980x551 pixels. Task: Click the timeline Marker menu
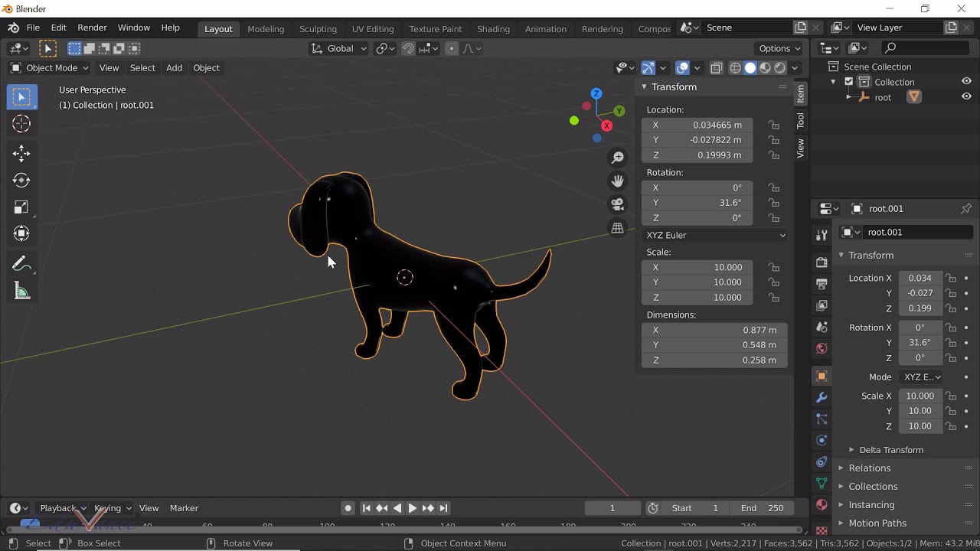point(184,508)
